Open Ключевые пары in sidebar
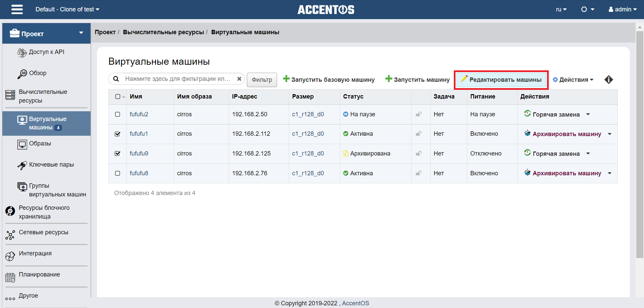 (x=51, y=165)
